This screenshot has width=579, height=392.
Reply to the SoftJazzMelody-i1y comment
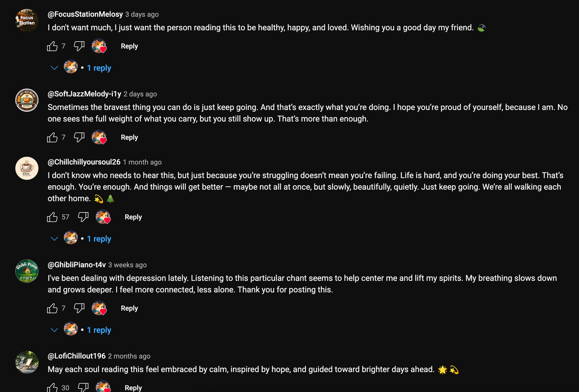(x=129, y=137)
